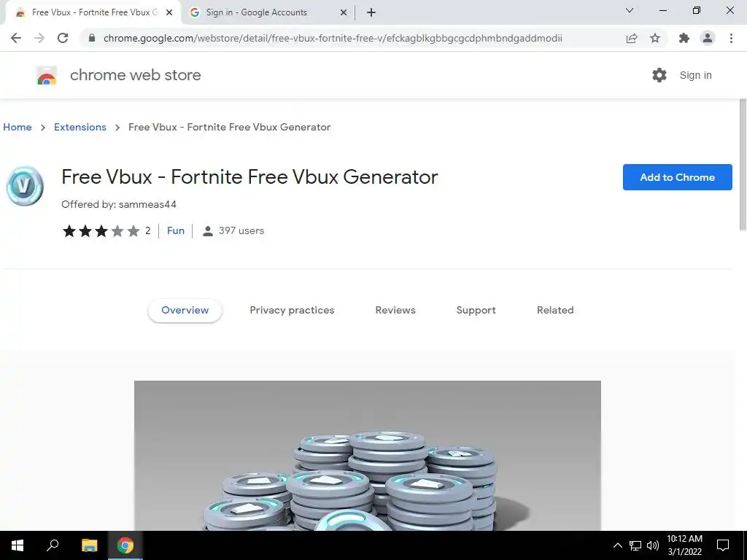The width and height of the screenshot is (747, 560).
Task: Bookmark this page with the star icon
Action: point(655,38)
